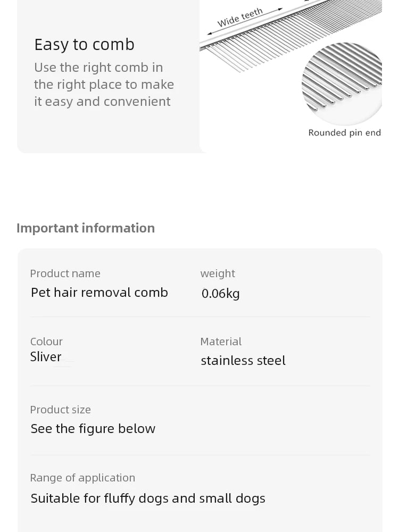
Task: Select the '0.06kg' weight value
Action: pyautogui.click(x=221, y=294)
